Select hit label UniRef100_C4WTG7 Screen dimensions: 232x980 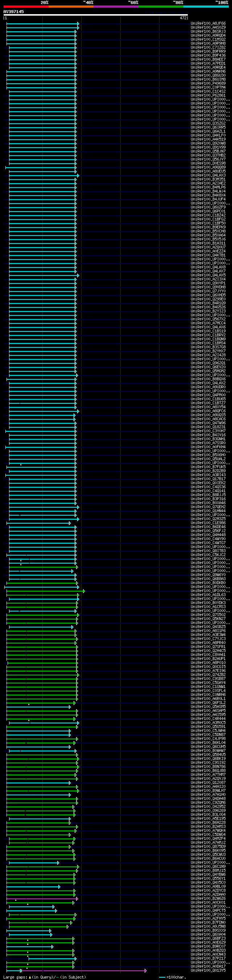click(208, 543)
